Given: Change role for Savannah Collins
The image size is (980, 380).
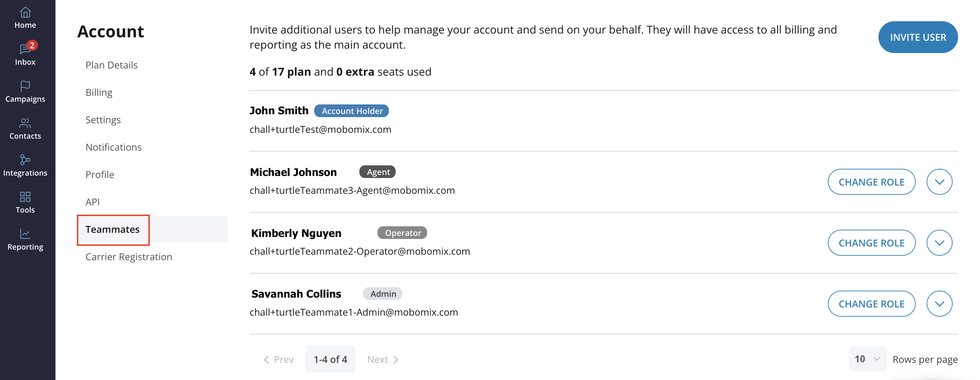Looking at the screenshot, I should click(872, 303).
